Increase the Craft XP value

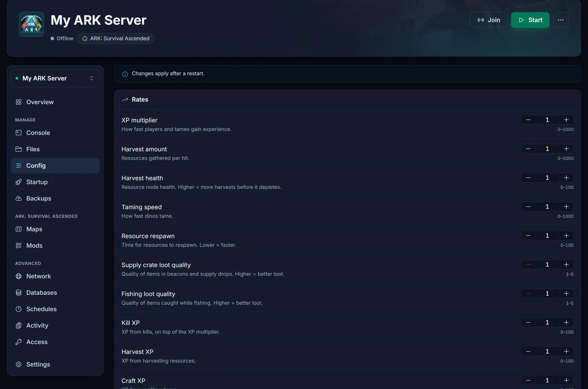click(566, 381)
